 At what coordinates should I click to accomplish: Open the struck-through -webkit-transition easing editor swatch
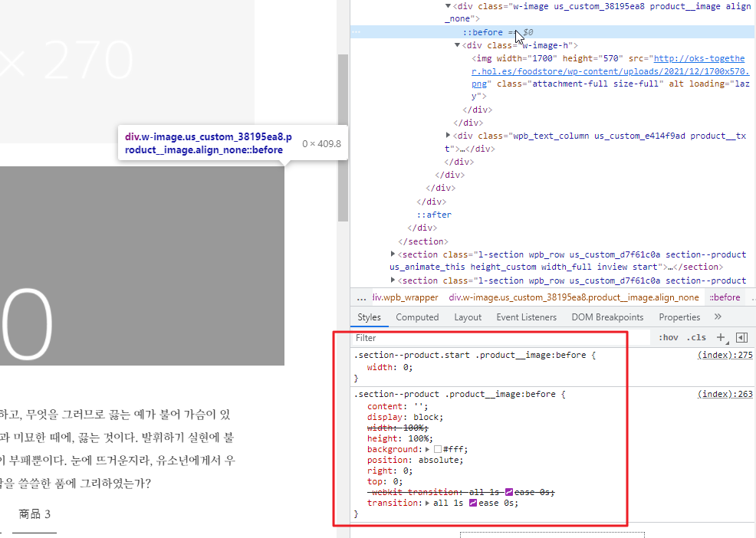(508, 492)
